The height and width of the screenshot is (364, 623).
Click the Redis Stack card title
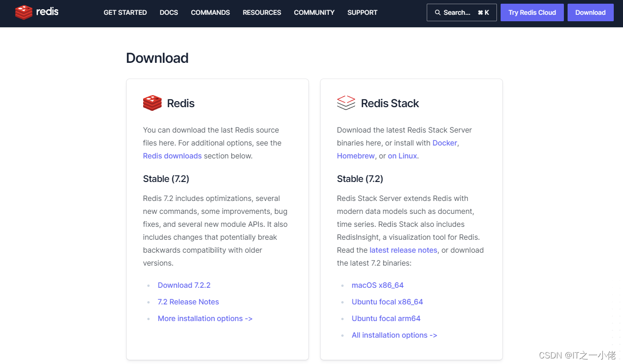(390, 103)
